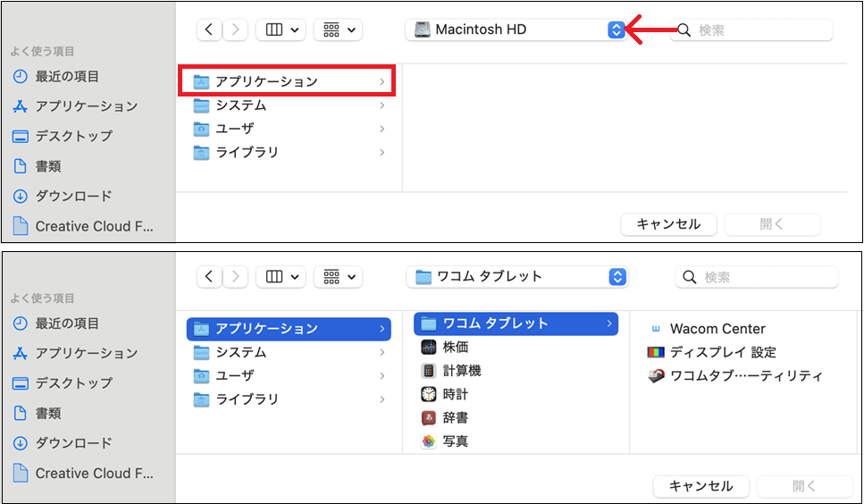This screenshot has height=504, width=864.
Task: Click 開く button in top dialog
Action: (772, 224)
